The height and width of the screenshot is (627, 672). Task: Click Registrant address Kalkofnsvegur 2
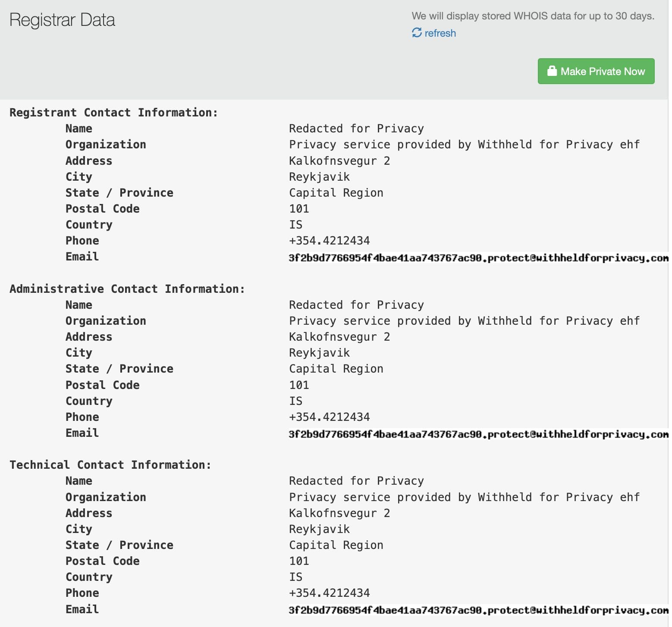point(339,161)
